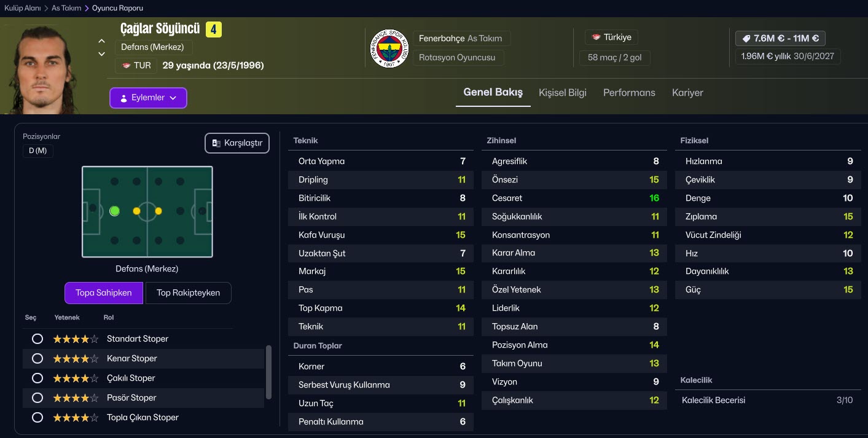
Task: Select the Pasör Stoper role radio button
Action: 37,397
